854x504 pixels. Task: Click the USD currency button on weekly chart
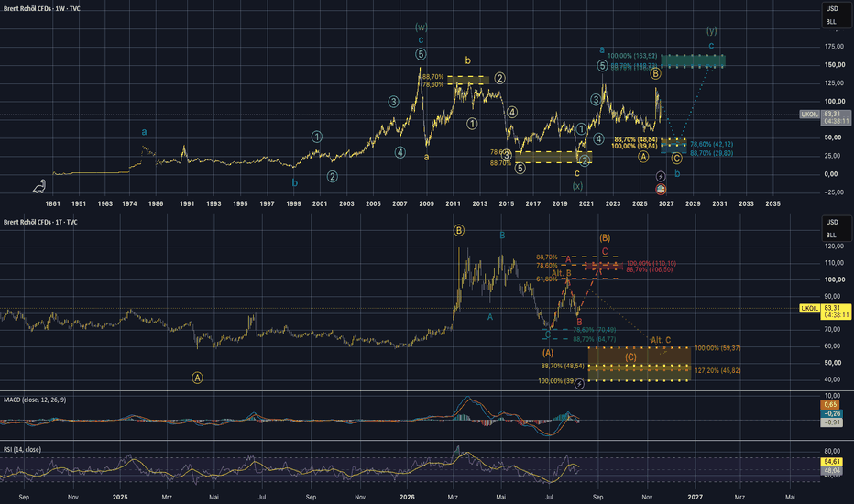pyautogui.click(x=832, y=9)
